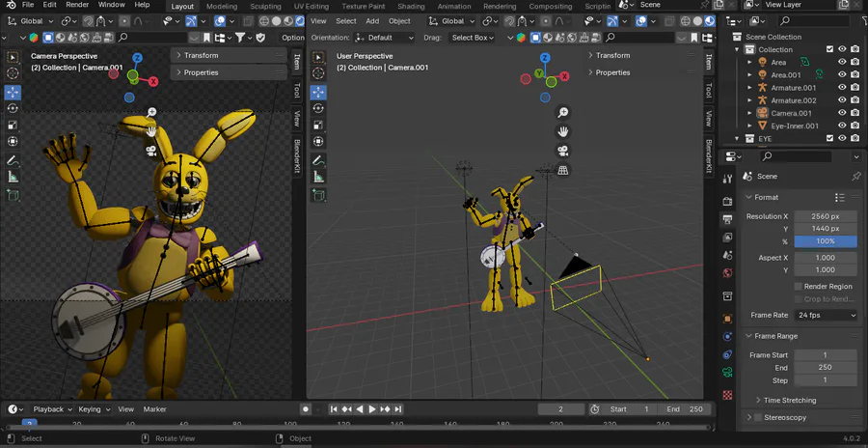Open the Tool properties wrench tab
Viewport: 868px width, 448px height.
(727, 179)
